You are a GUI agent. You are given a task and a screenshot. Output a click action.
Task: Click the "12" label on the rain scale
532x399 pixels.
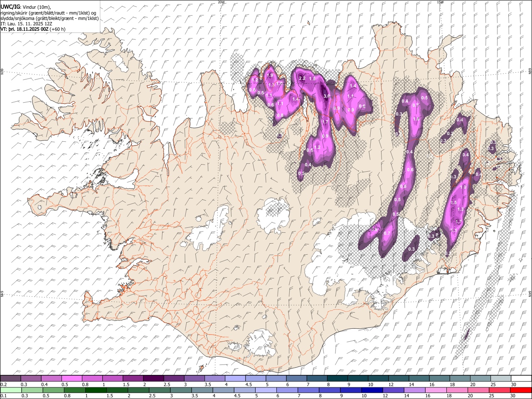[x=385, y=396]
